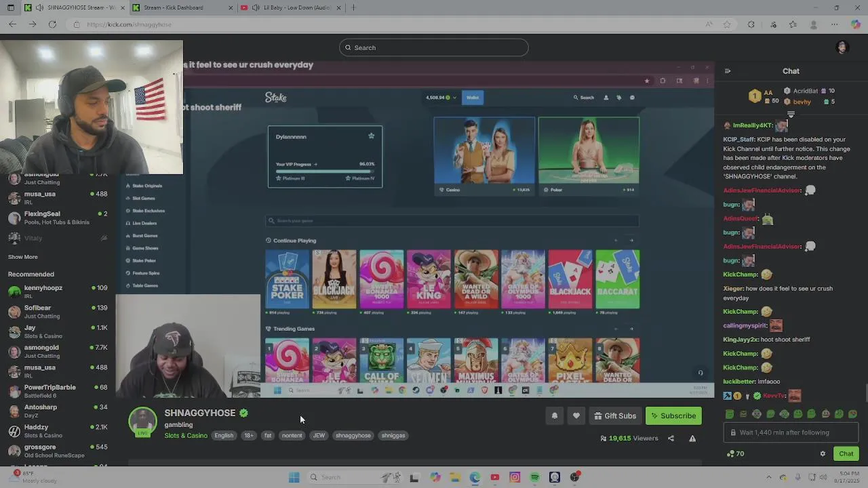The width and height of the screenshot is (868, 488).
Task: Click AcridBat in the chat leaderboard
Action: (805, 91)
